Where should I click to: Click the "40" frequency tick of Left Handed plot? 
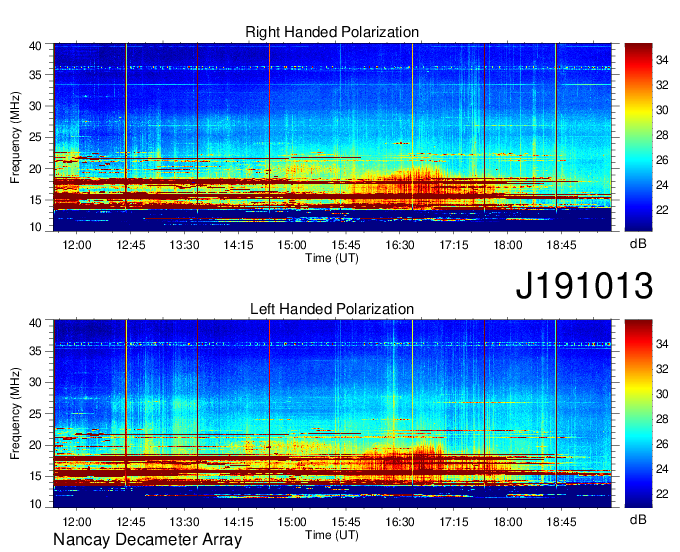(x=36, y=322)
